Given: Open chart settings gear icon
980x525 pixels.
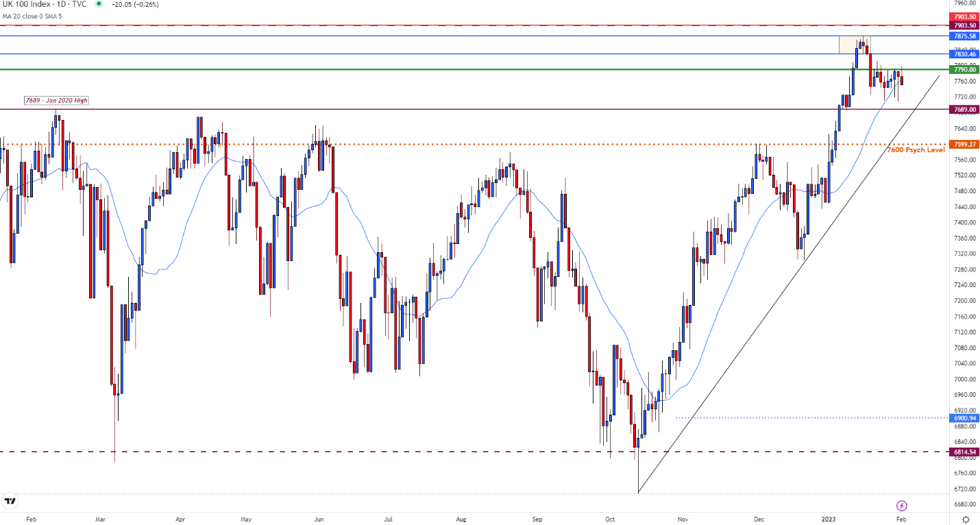Looking at the screenshot, I should click(x=966, y=520).
